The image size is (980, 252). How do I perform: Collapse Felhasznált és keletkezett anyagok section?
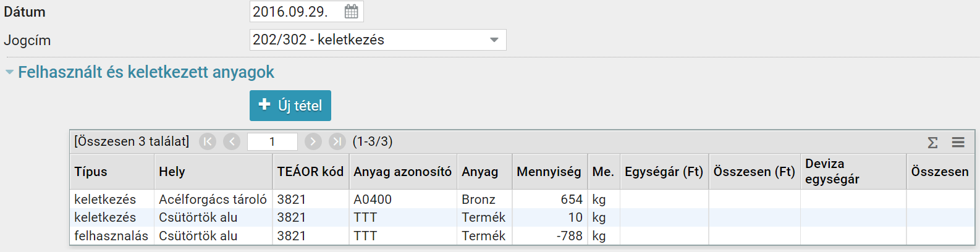pyautogui.click(x=9, y=72)
